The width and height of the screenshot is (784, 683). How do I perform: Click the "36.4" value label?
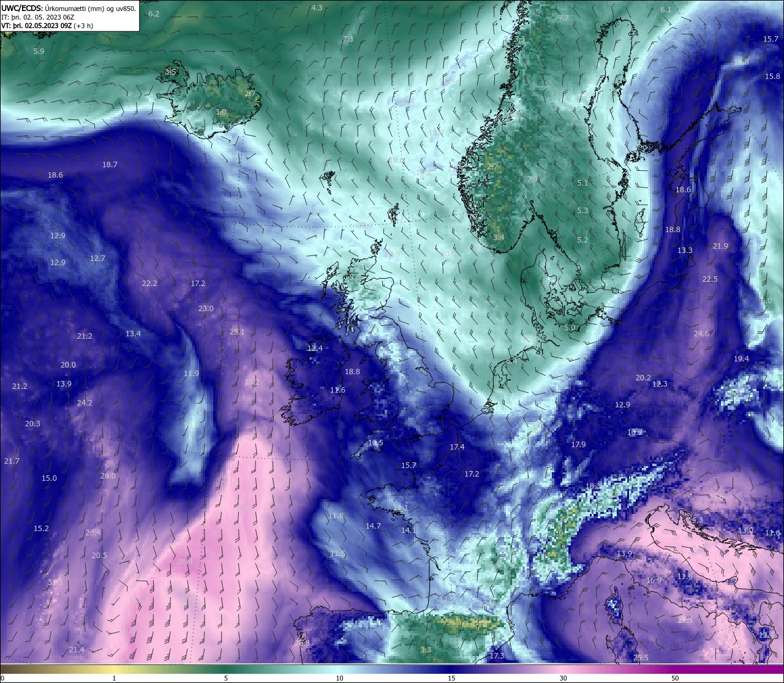[x=185, y=562]
